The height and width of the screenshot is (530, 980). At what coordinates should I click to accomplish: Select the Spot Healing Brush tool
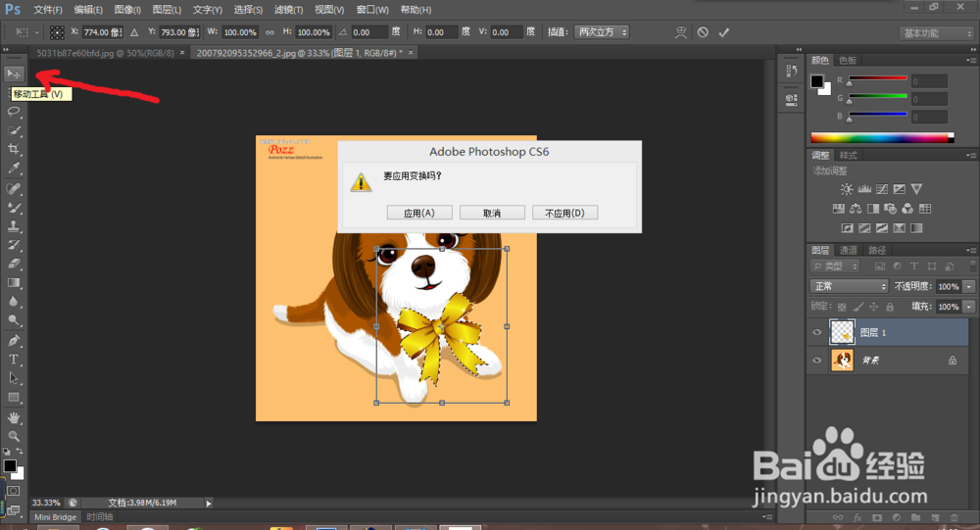click(14, 189)
